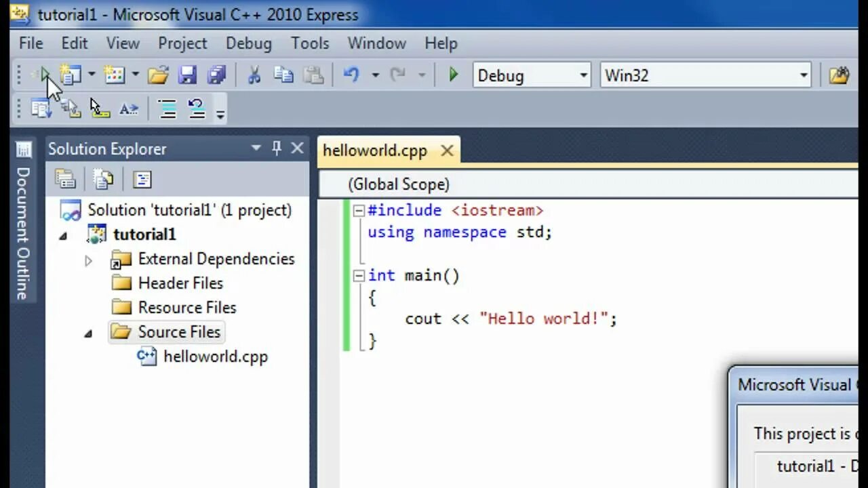
Task: Switch to the helloworld.cpp editor tab
Action: pyautogui.click(x=375, y=150)
